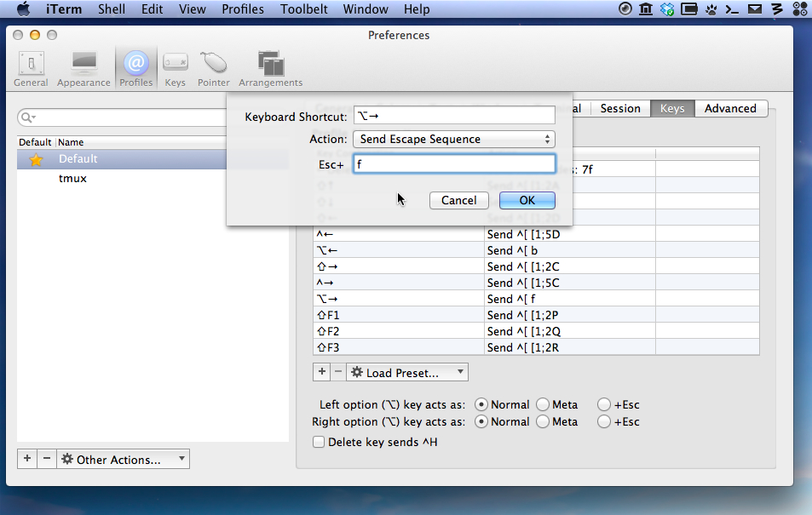Set right option key to Normal
812x515 pixels.
click(481, 422)
